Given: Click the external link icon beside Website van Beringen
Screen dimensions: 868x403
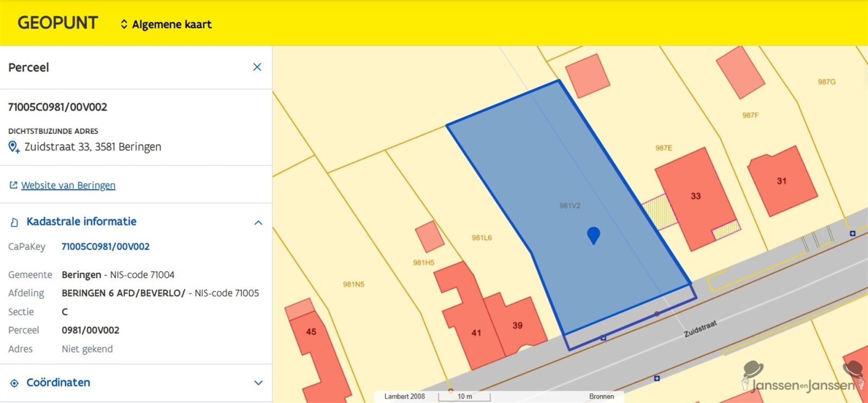Looking at the screenshot, I should 14,185.
